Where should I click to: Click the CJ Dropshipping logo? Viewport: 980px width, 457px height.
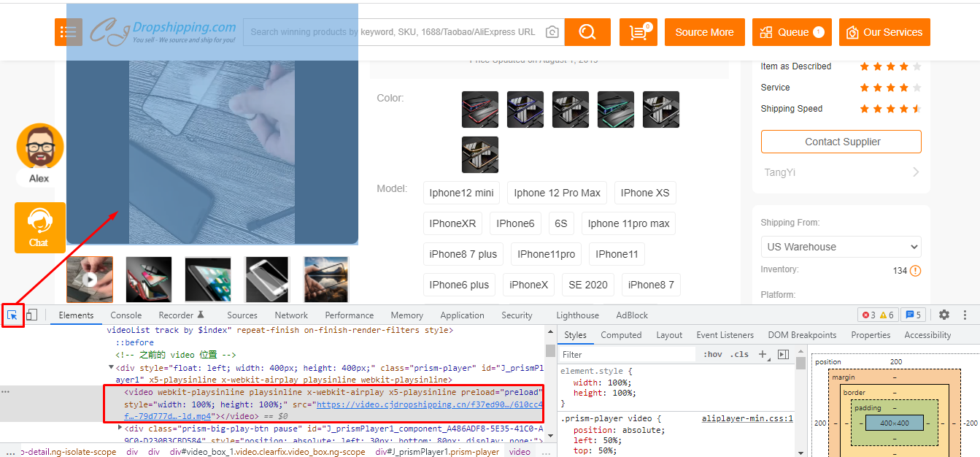tap(163, 31)
